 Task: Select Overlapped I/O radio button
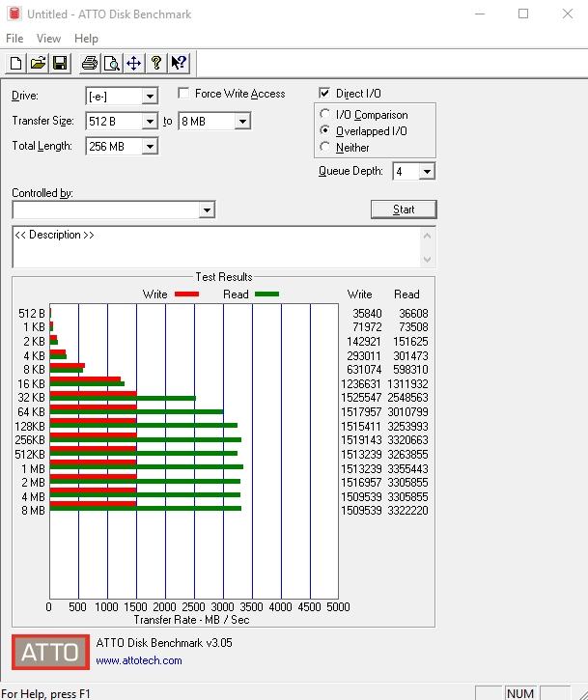click(x=325, y=130)
